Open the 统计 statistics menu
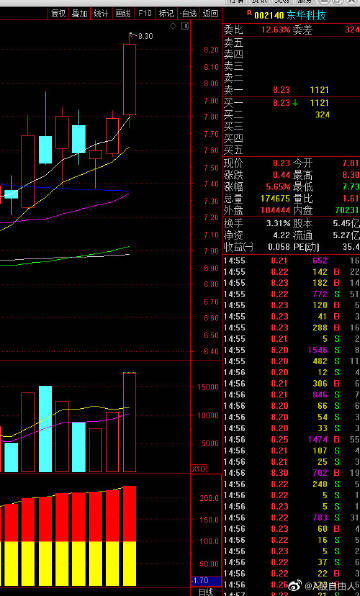Viewport: 360px width, 596px height. click(101, 14)
